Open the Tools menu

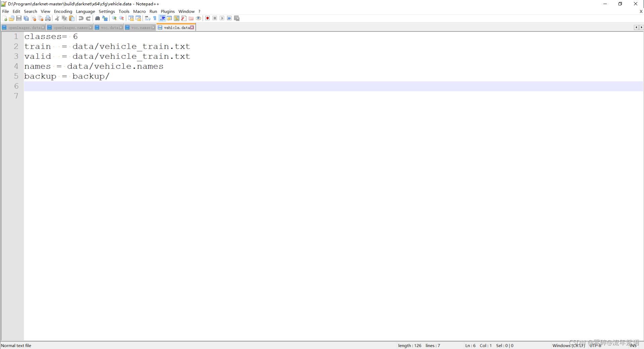click(124, 11)
